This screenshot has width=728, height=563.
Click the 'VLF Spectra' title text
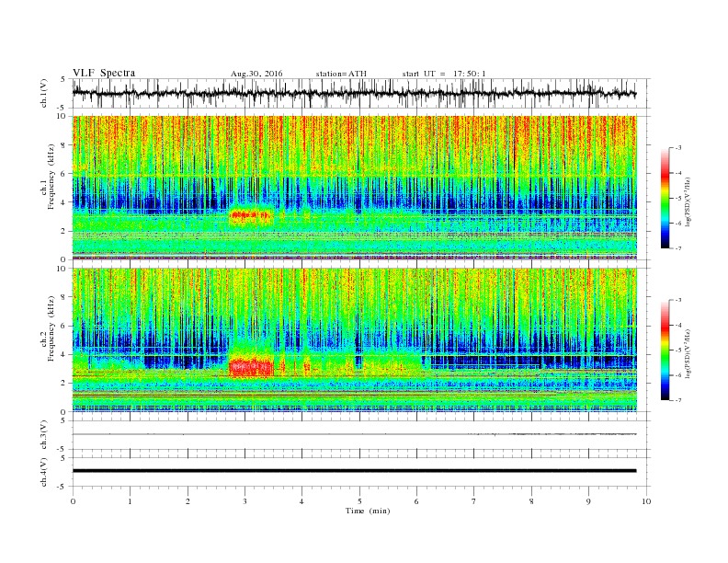tap(104, 73)
